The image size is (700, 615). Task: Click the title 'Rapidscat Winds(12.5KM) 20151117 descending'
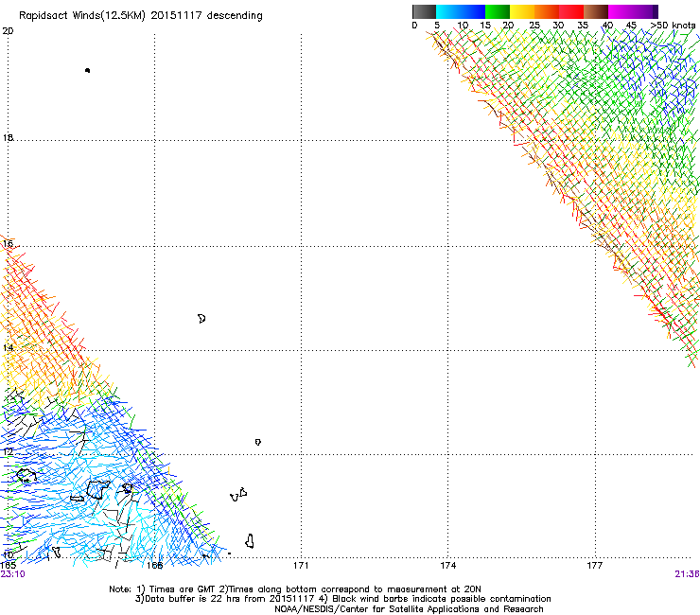point(141,16)
